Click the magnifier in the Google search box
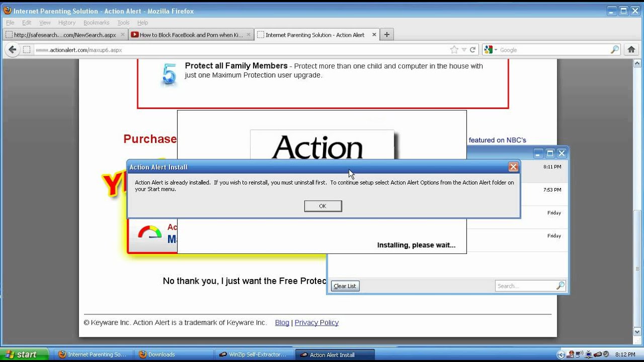Image resolution: width=644 pixels, height=362 pixels. (615, 50)
